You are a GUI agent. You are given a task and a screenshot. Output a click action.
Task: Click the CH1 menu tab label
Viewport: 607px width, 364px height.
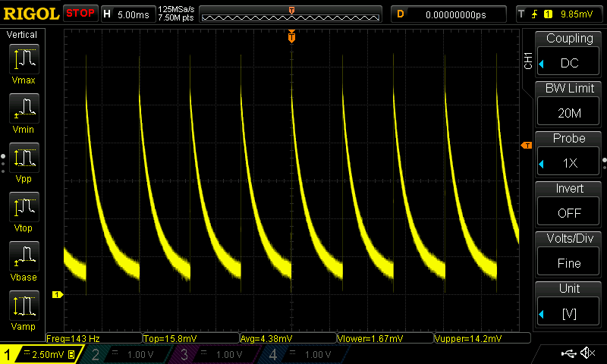[x=528, y=61]
